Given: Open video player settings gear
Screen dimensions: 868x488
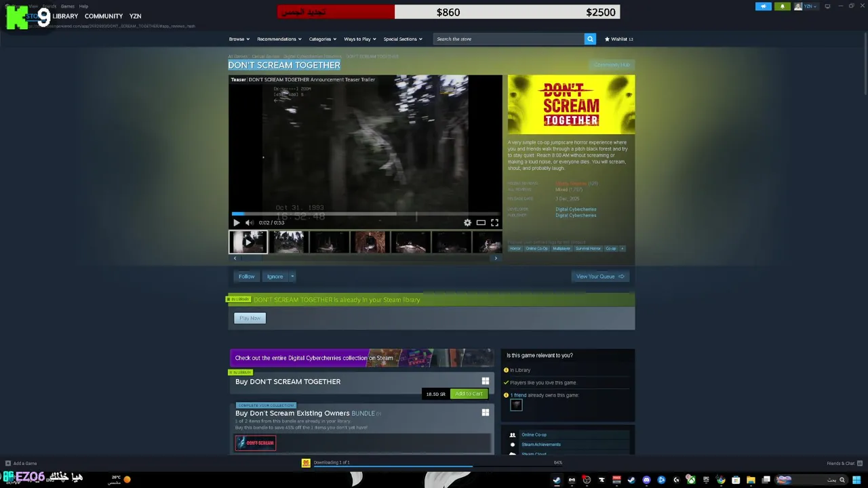Looking at the screenshot, I should tap(467, 222).
